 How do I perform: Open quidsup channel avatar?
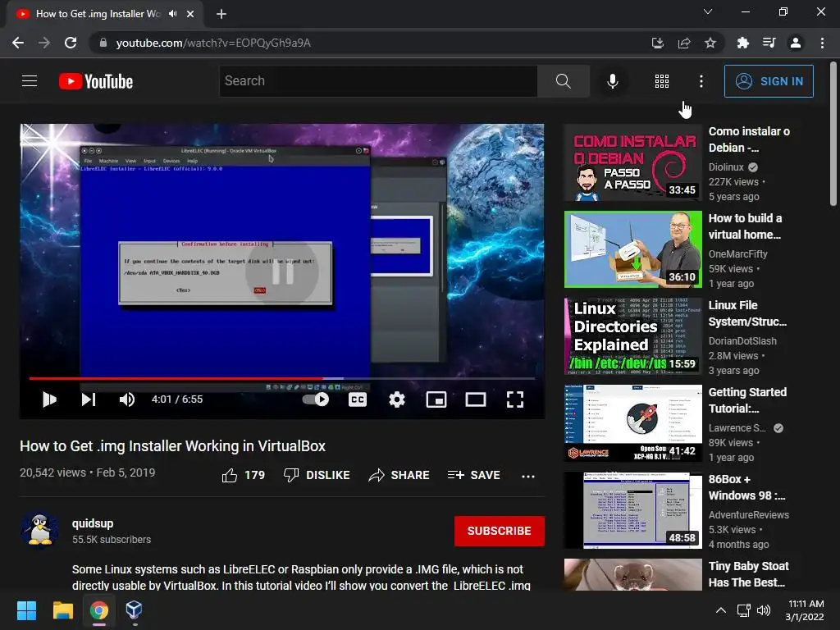(x=39, y=531)
